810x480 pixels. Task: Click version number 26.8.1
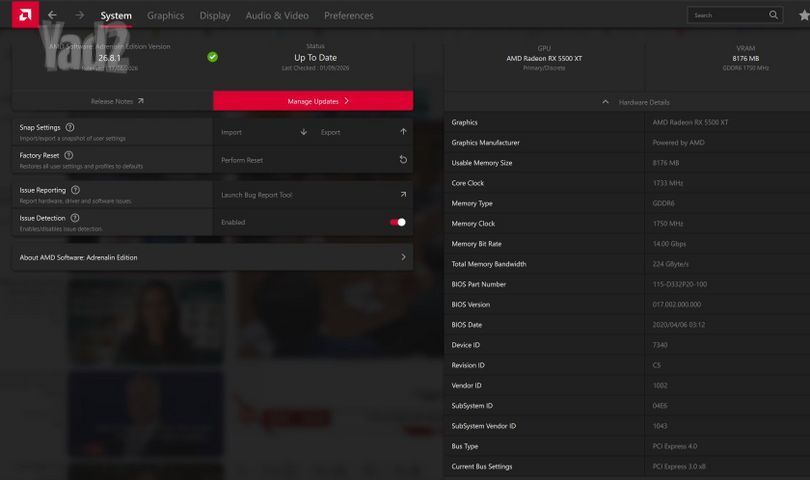109,58
